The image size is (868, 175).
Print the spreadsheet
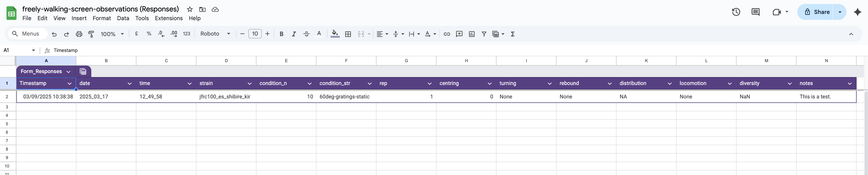pos(79,34)
